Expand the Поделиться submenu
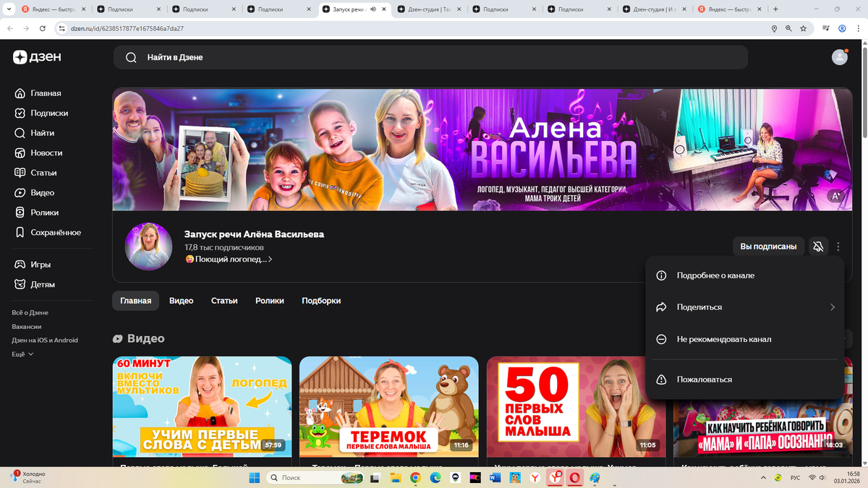The image size is (868, 488). (702, 307)
